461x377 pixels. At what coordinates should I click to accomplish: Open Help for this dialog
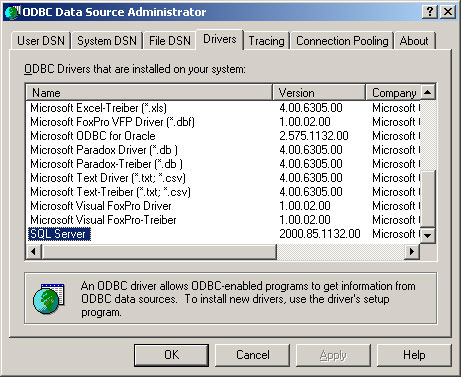click(414, 355)
